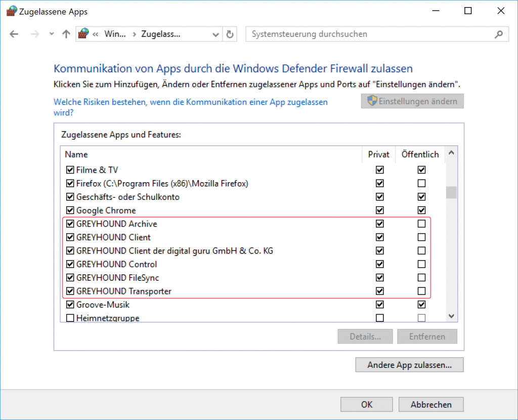518x420 pixels.
Task: Click the list scroll up arrow
Action: pyautogui.click(x=451, y=153)
